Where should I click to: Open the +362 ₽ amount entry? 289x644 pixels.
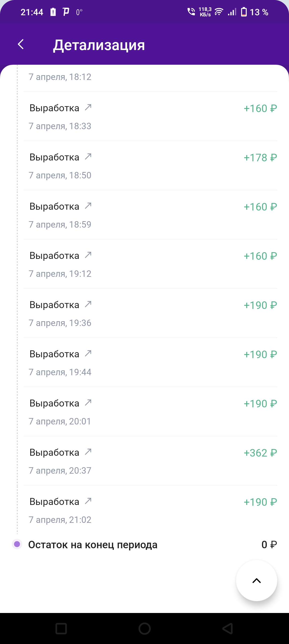click(x=260, y=453)
